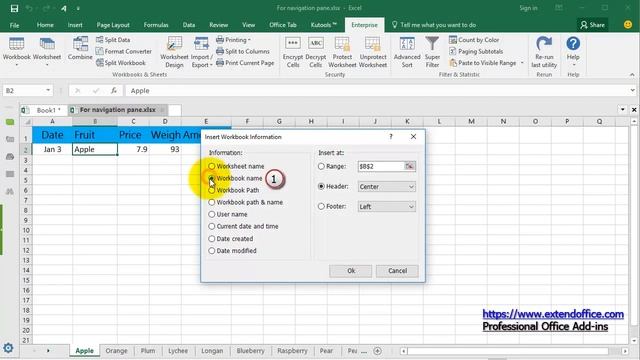The height and width of the screenshot is (360, 640).
Task: Click Protect Worksheet
Action: 342,52
